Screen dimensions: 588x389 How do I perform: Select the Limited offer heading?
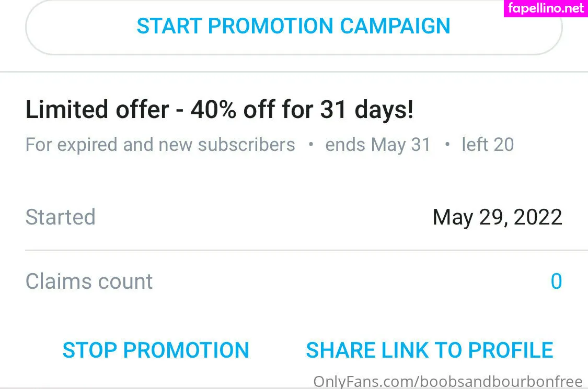tap(220, 110)
